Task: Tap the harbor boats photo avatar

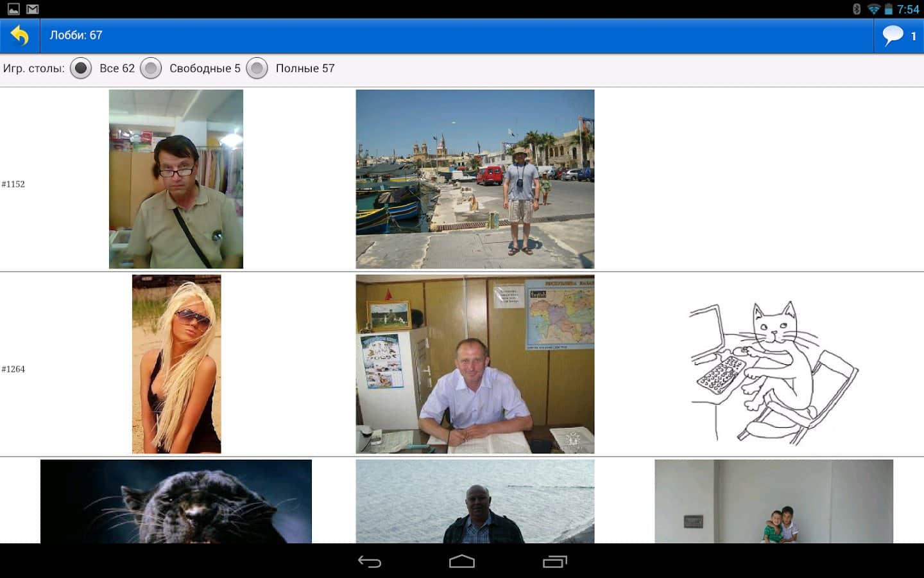Action: 475,179
